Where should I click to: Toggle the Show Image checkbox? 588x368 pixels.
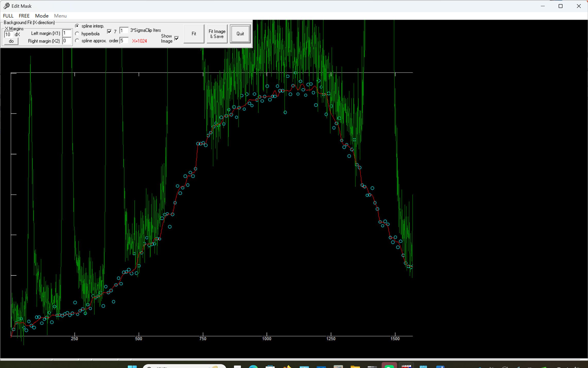177,38
